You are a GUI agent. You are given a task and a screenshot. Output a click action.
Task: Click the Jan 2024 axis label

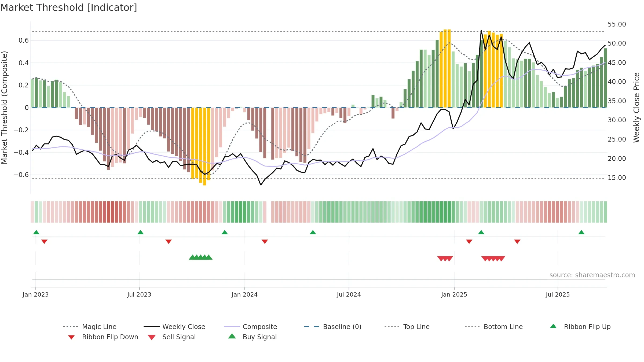[x=244, y=295]
